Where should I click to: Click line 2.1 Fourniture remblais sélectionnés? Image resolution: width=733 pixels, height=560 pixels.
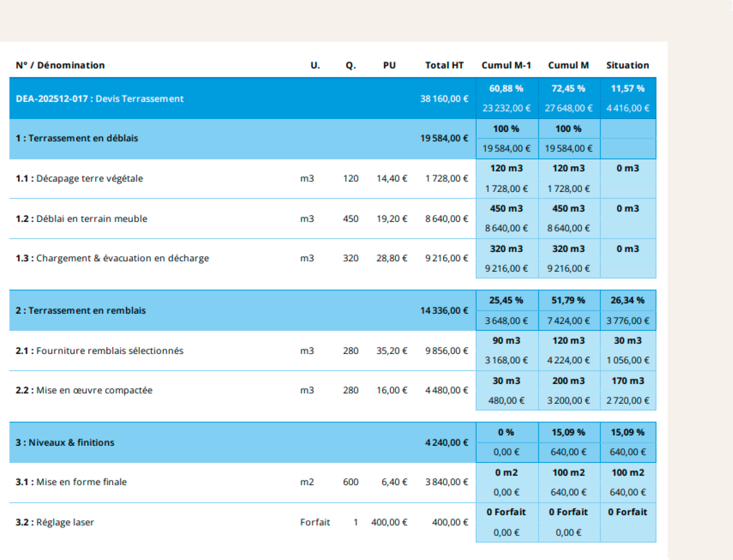[100, 351]
